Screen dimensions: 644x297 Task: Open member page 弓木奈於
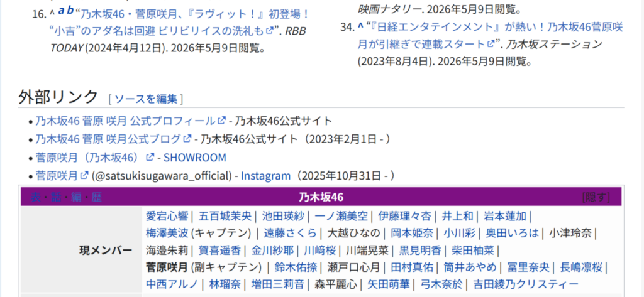[x=441, y=284]
